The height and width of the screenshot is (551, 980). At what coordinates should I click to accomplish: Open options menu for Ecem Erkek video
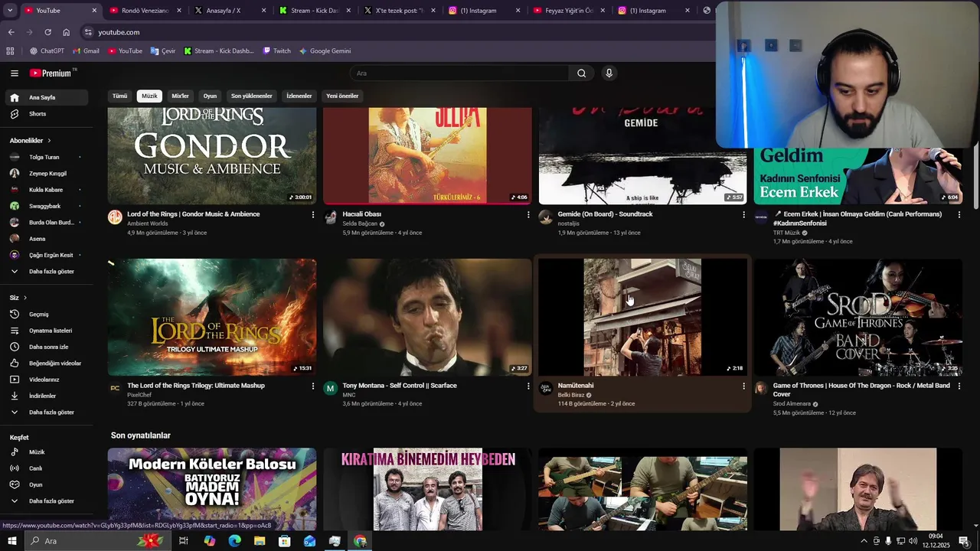point(959,215)
